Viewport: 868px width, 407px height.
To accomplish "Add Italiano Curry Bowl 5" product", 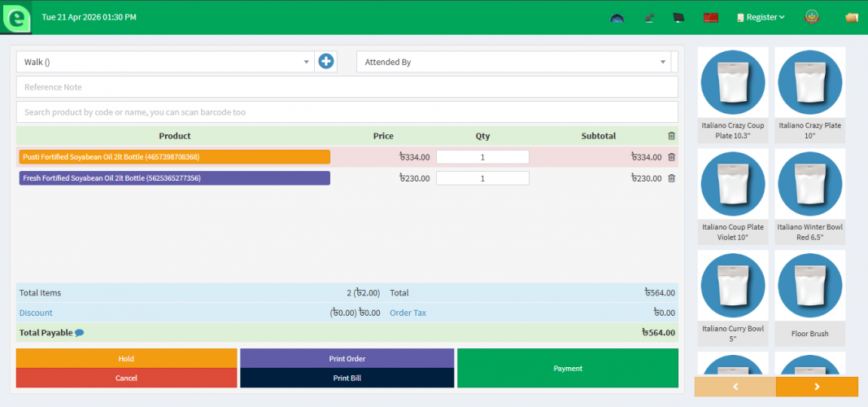I will point(732,298).
